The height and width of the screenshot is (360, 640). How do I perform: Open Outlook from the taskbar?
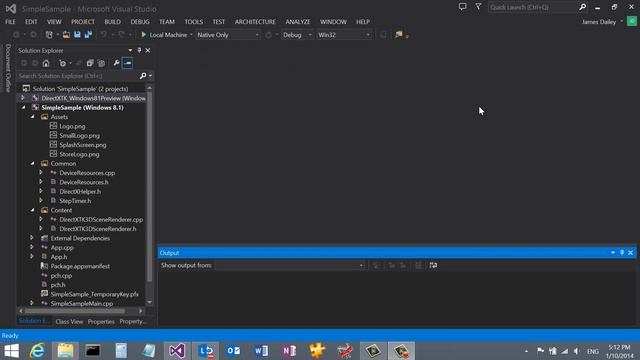233,351
